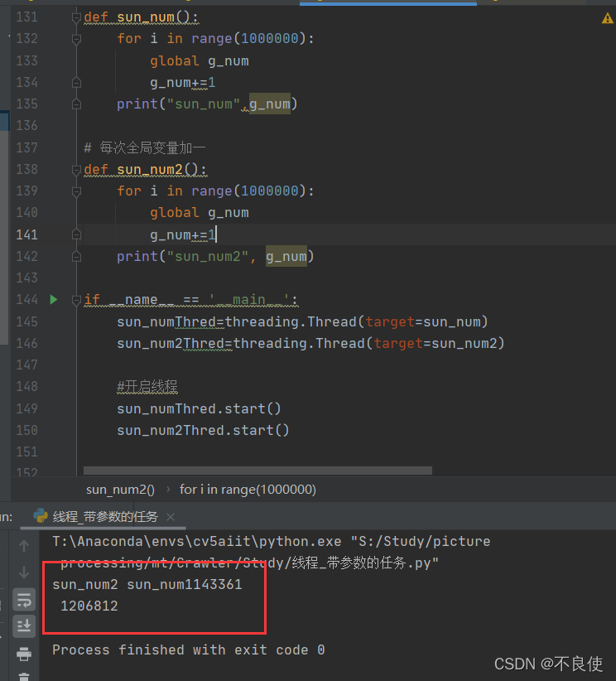Click fold end marker at line 135
This screenshot has height=681, width=616.
pyautogui.click(x=76, y=104)
